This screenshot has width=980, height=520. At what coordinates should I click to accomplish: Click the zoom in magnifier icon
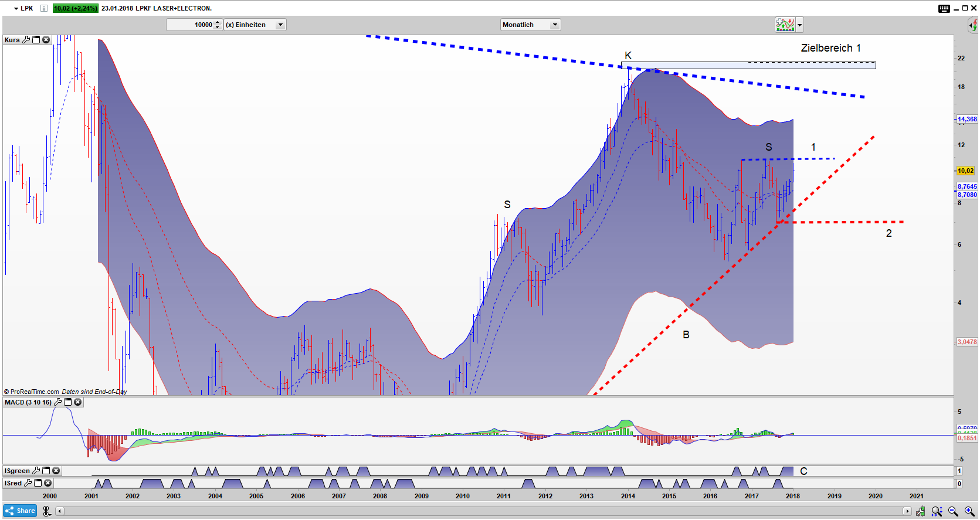(x=969, y=512)
